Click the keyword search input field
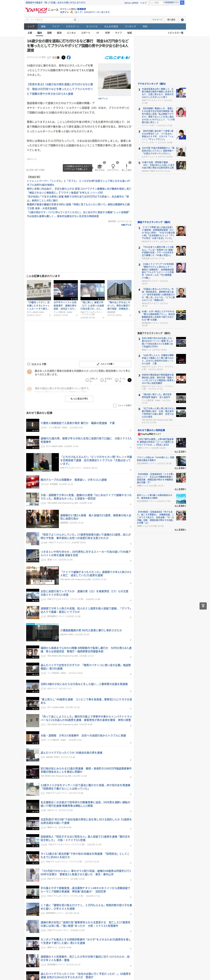 click(50, 19)
